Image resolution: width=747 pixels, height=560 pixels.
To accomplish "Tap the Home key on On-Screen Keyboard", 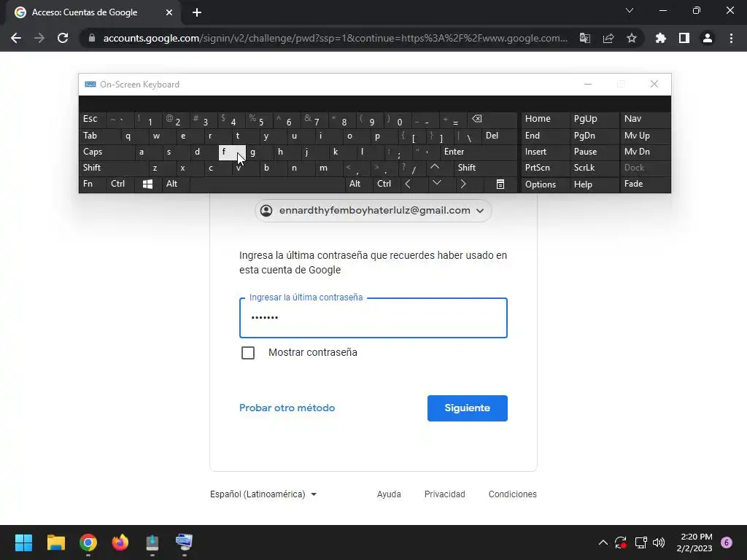I will tap(544, 119).
